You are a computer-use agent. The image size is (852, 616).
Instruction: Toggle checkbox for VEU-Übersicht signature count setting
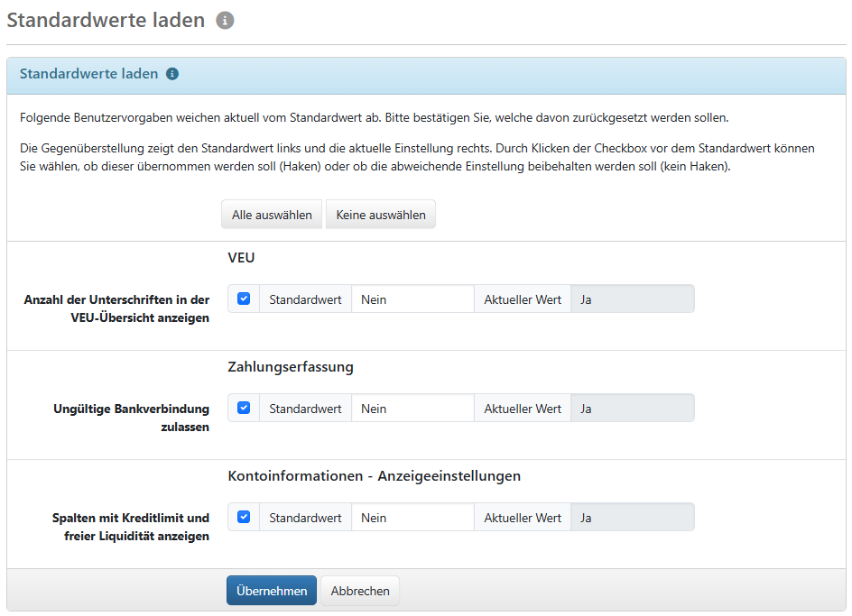click(x=244, y=299)
